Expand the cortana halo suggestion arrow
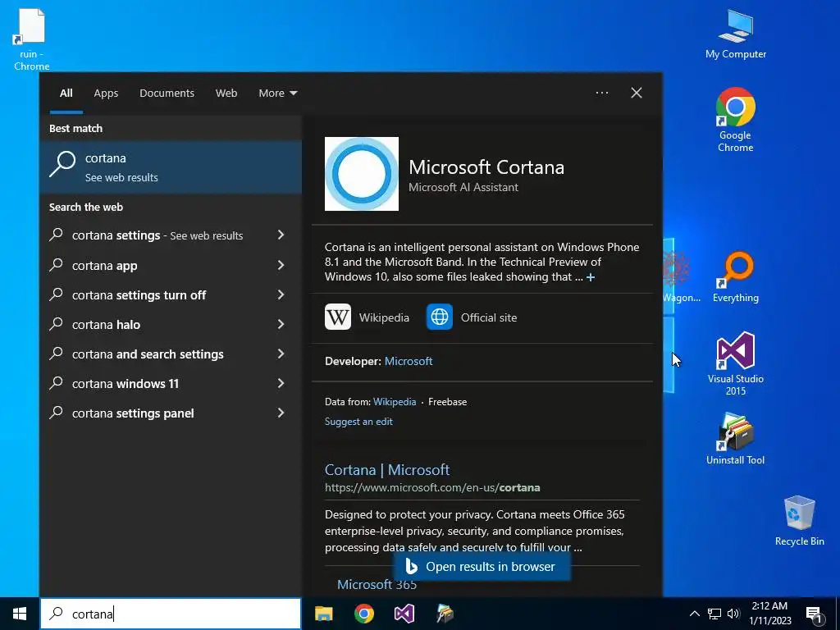840x630 pixels. pyautogui.click(x=281, y=323)
